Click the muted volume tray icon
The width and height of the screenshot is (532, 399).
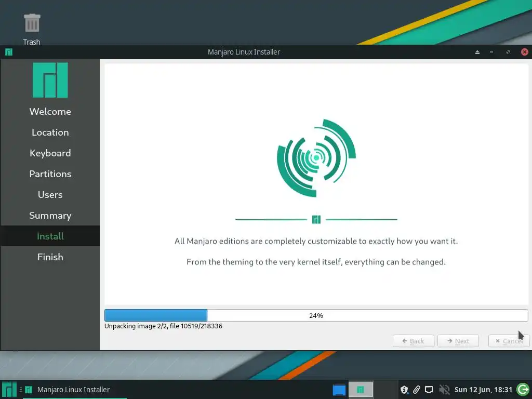444,390
